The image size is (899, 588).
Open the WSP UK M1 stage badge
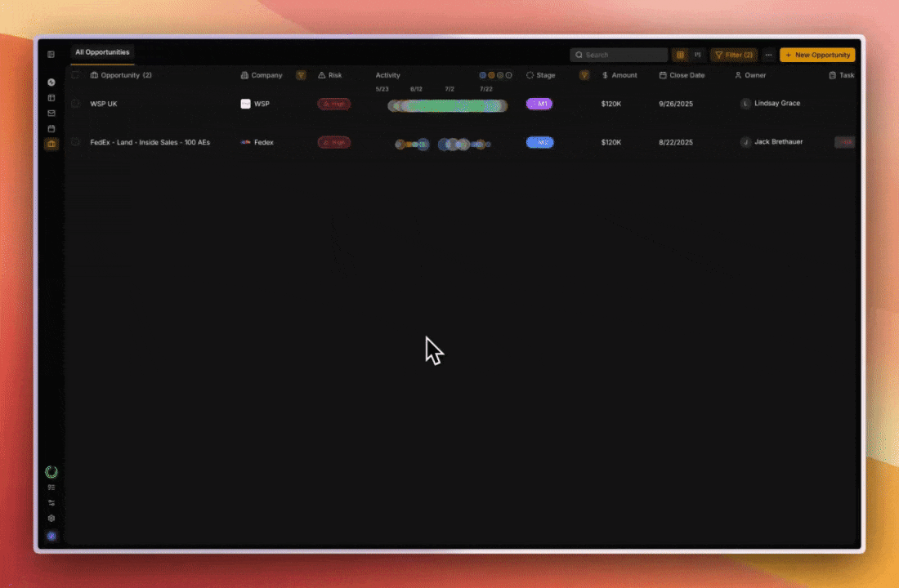pos(539,104)
